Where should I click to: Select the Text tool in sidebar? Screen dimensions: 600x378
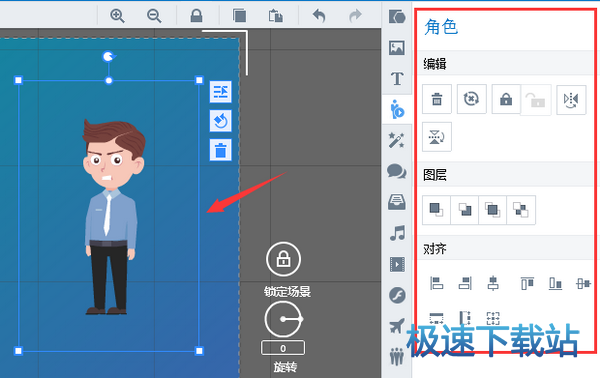pos(397,78)
